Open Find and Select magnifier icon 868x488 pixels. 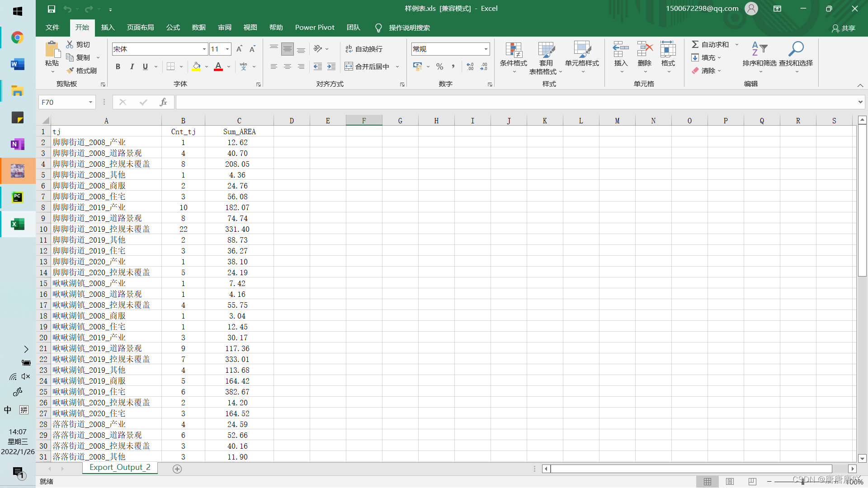[796, 49]
